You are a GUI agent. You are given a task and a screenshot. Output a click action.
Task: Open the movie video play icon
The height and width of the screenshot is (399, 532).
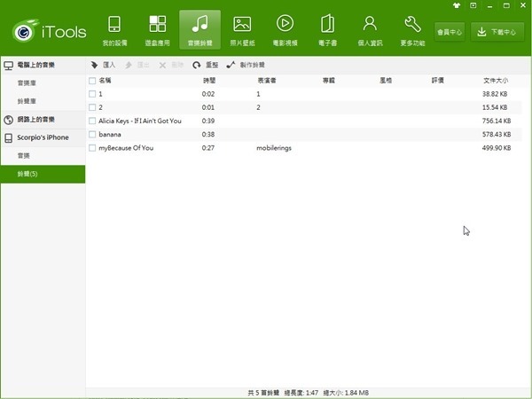click(285, 24)
